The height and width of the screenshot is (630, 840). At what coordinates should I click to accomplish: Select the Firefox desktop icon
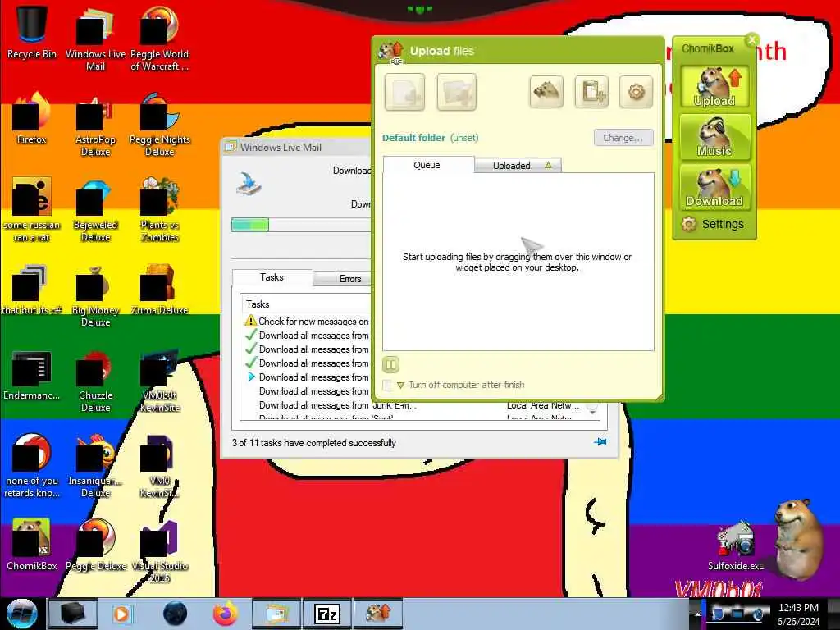point(32,119)
